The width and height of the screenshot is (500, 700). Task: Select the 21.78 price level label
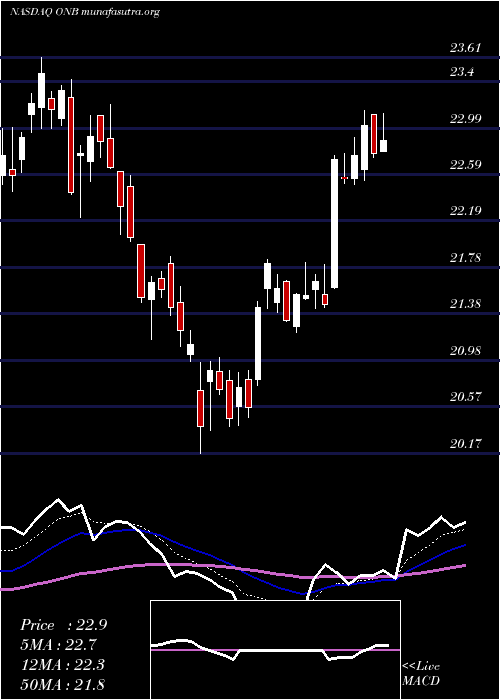coord(466,258)
